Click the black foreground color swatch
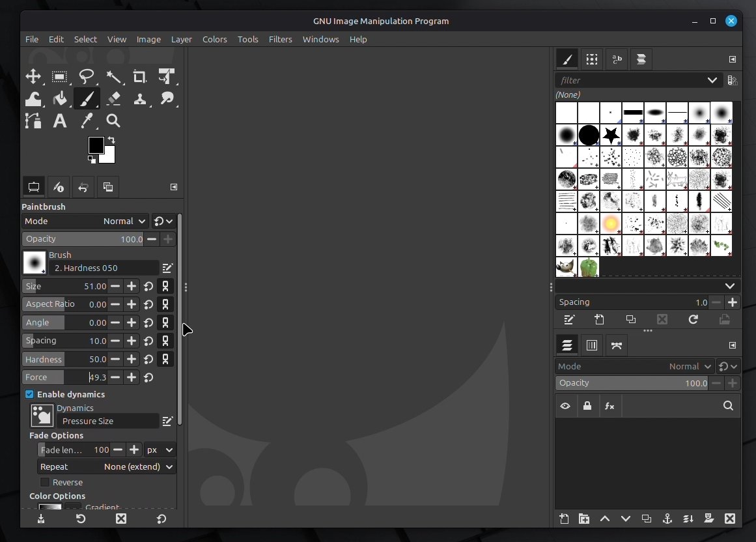The height and width of the screenshot is (542, 756). point(96,145)
